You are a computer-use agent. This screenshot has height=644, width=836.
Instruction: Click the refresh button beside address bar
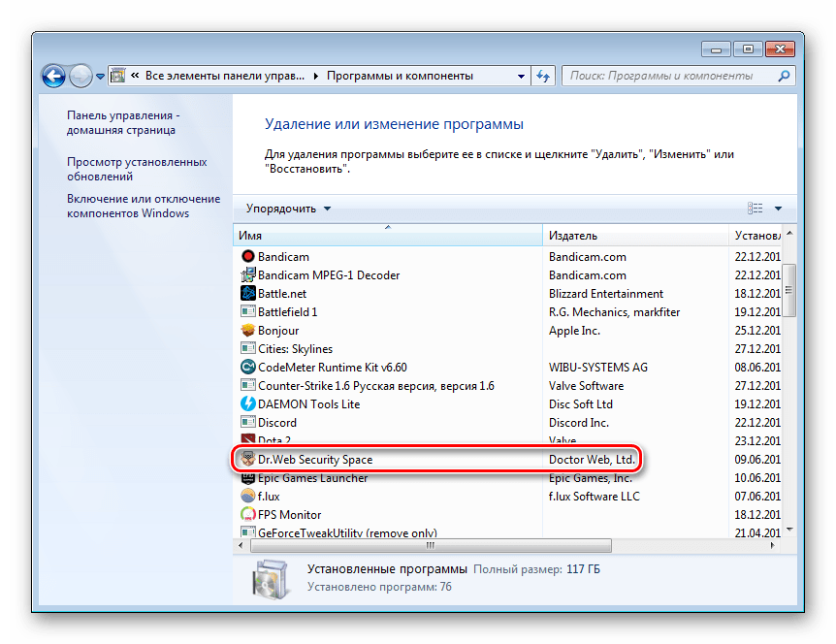click(x=543, y=77)
